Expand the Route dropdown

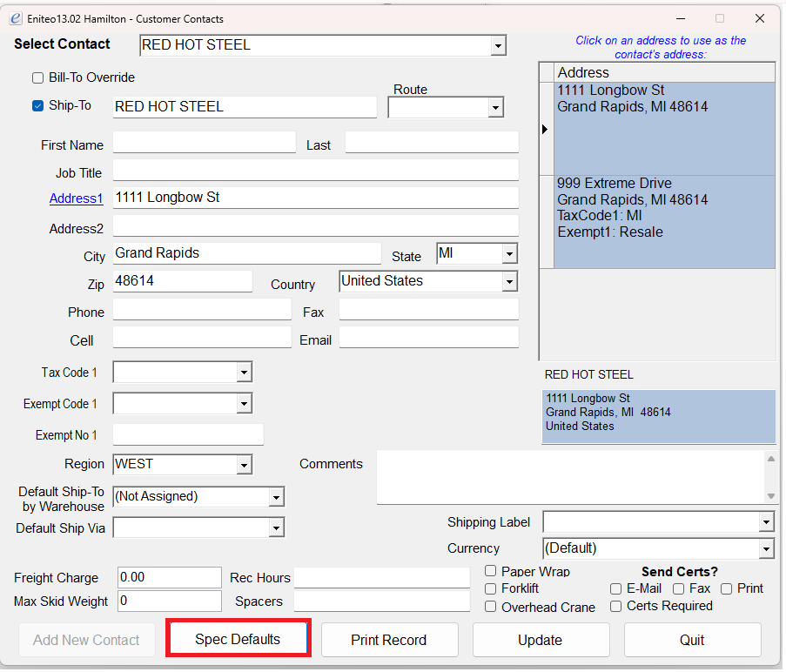click(495, 107)
